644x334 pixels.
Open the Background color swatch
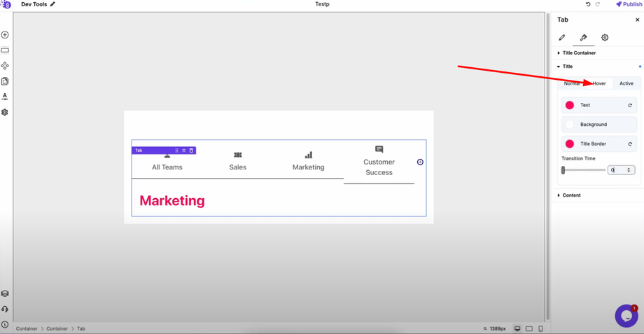pos(570,125)
